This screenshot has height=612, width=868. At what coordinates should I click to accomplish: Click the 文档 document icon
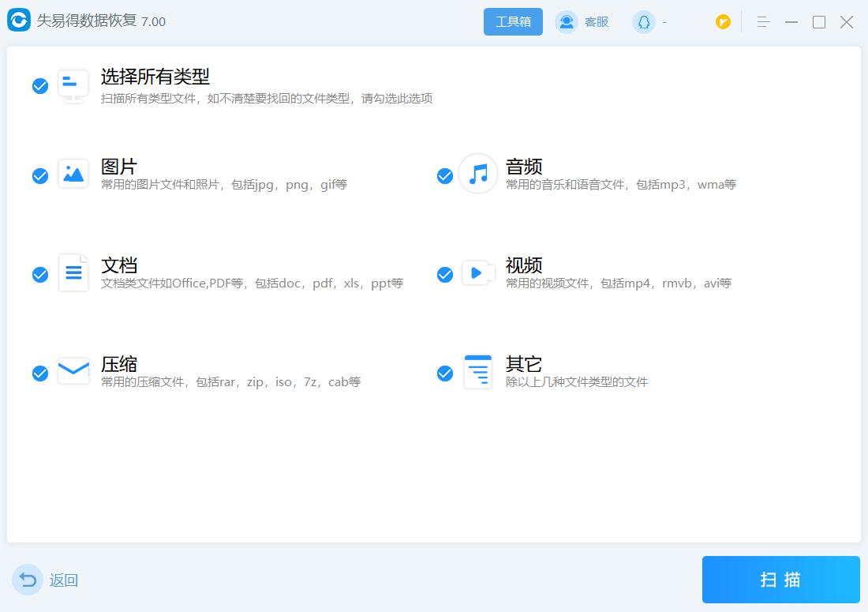coord(73,273)
